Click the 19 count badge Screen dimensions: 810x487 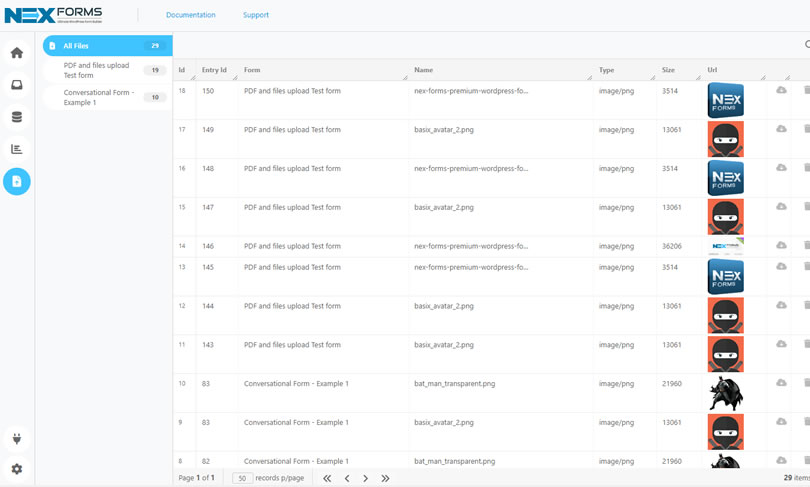click(x=155, y=70)
